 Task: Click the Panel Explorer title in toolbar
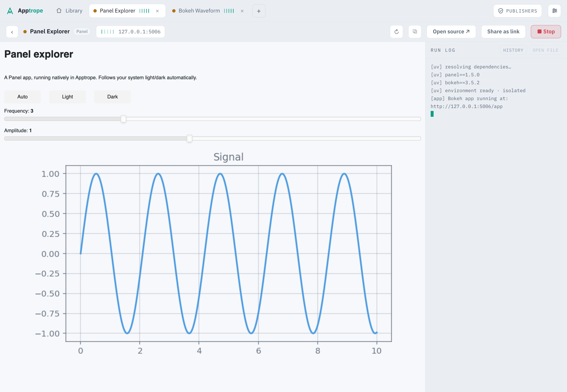(50, 31)
